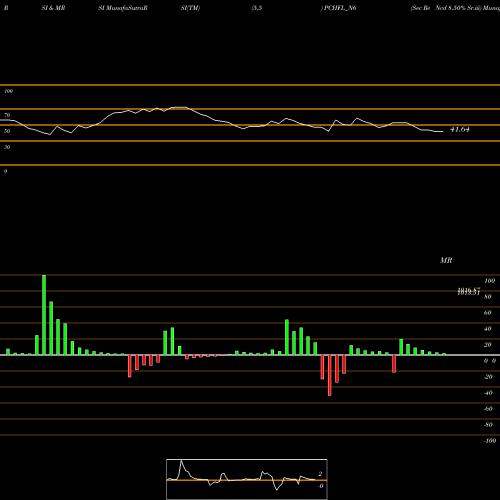Click the deepest red MR histogram bar
Image resolution: width=500 pixels, height=500 pixels.
point(330,375)
